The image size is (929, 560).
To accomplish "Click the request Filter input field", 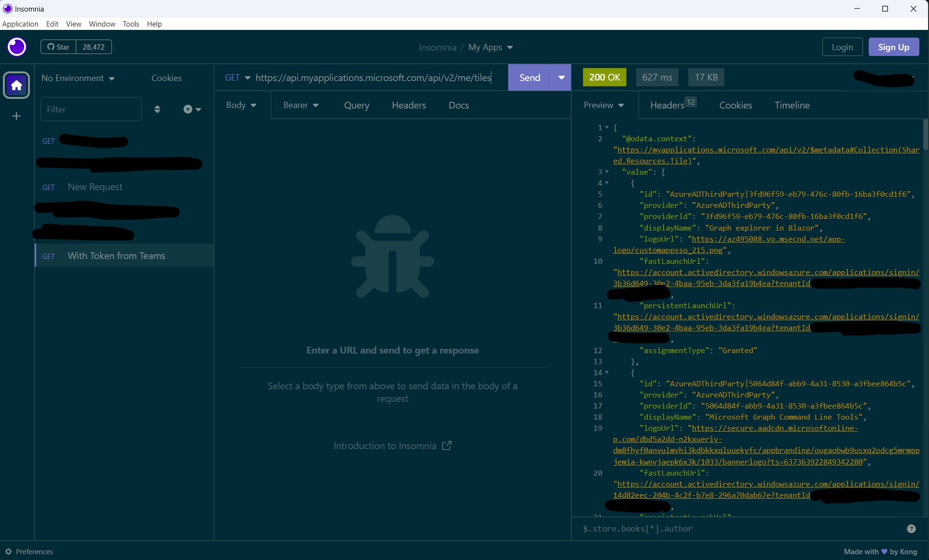I will click(91, 109).
